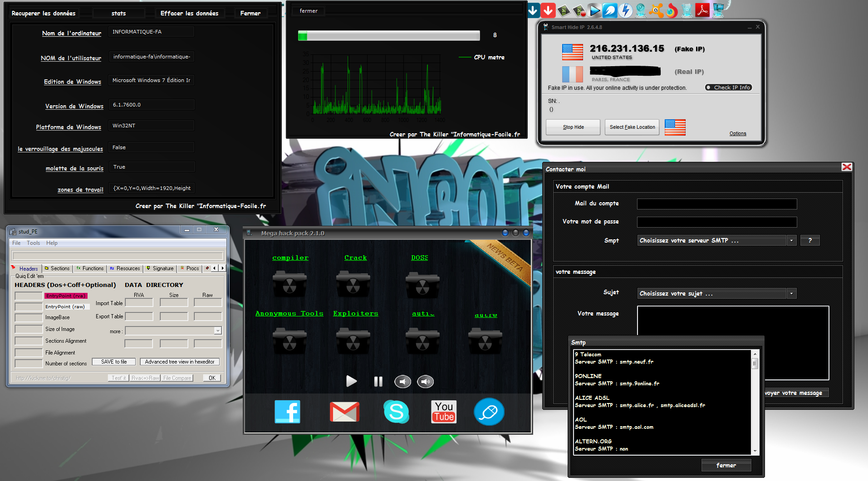The width and height of the screenshot is (868, 481).
Task: Click Stop Hide in Smart Hide IP
Action: point(573,127)
